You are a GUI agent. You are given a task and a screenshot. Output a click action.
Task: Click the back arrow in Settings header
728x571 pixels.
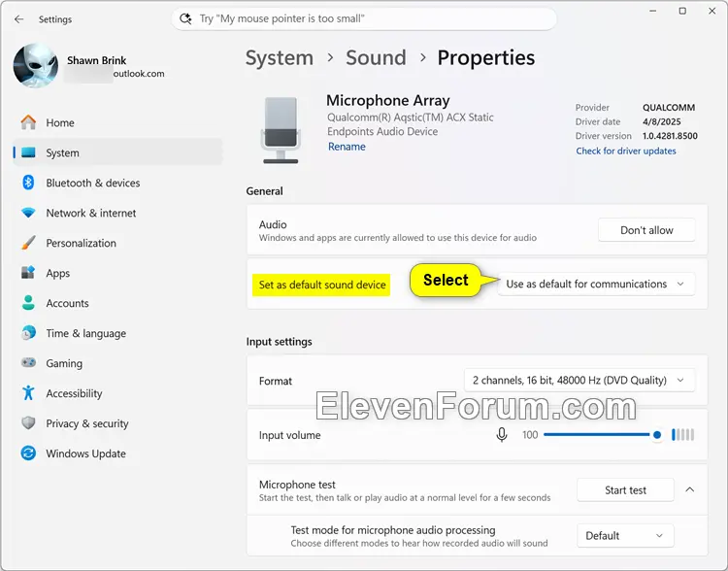[x=19, y=19]
